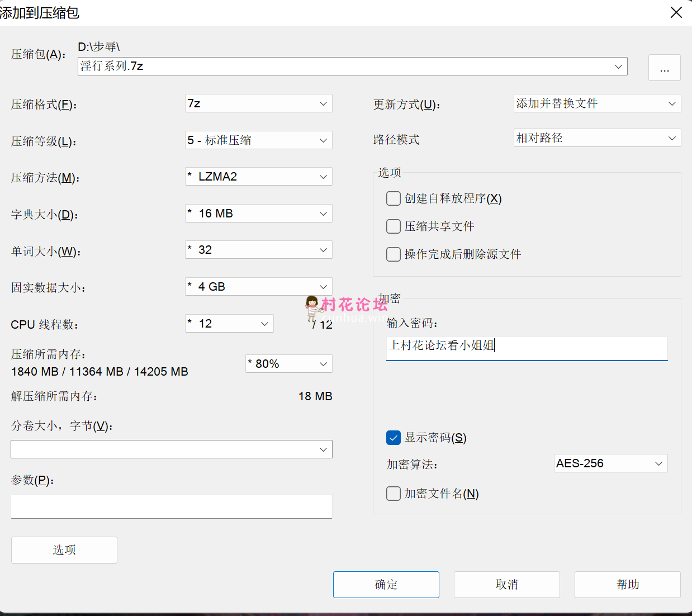Enable 加密文件名 checkbox

(394, 494)
